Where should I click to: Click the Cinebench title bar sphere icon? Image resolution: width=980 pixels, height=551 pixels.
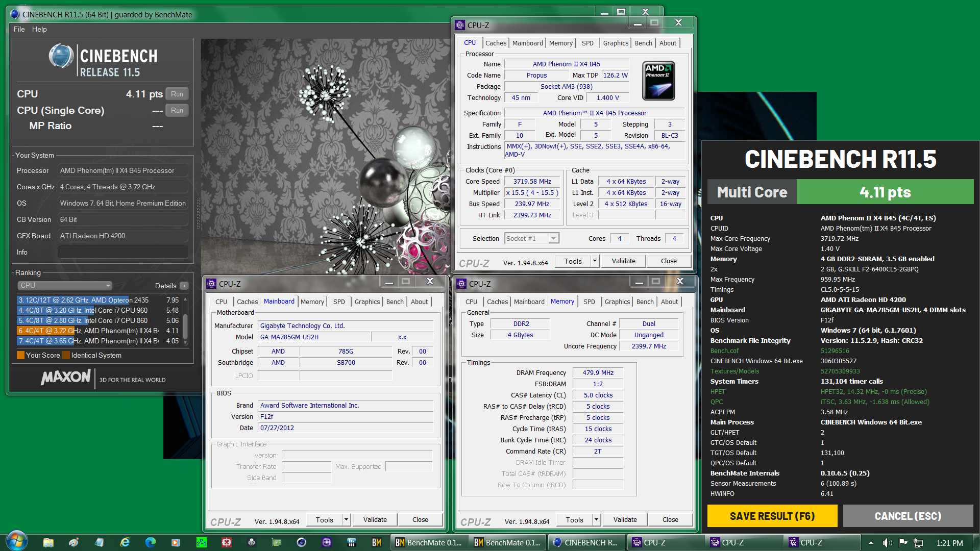[x=15, y=14]
